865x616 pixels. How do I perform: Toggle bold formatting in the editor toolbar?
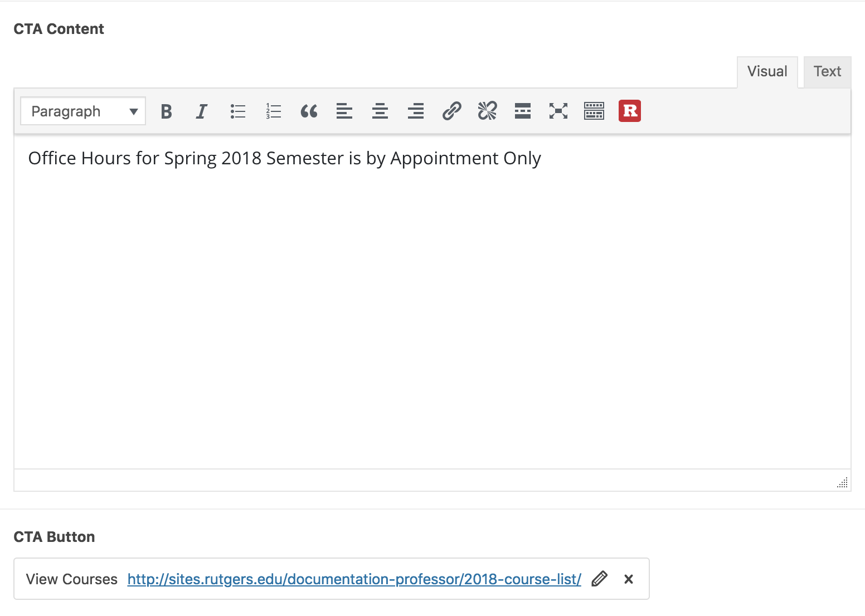(x=166, y=111)
